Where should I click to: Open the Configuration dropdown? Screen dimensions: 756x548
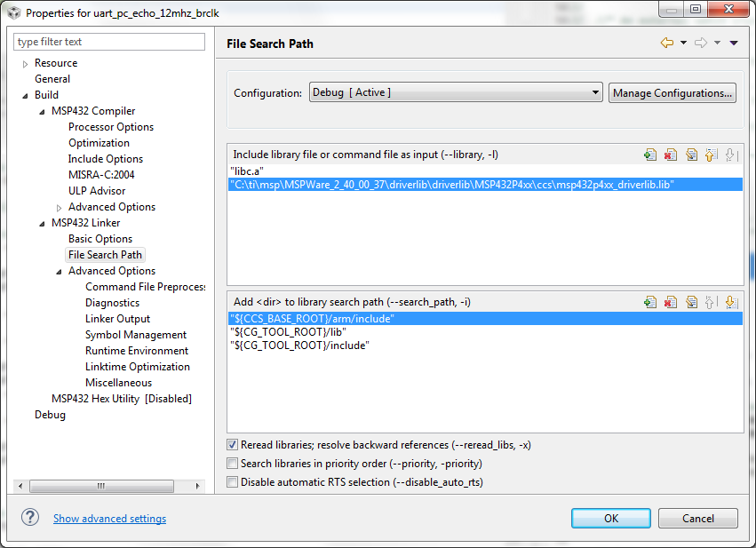(457, 92)
